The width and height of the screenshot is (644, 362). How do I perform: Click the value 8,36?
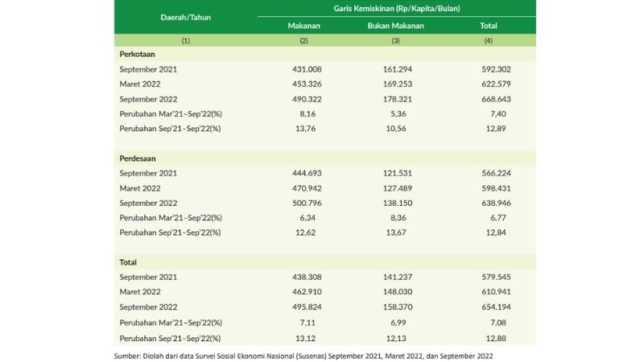pyautogui.click(x=398, y=218)
